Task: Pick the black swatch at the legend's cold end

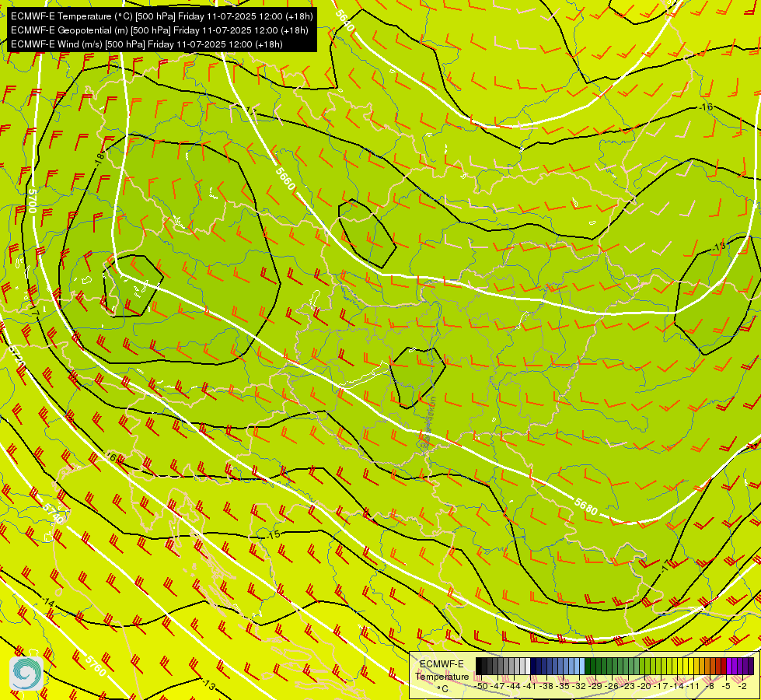Action: pyautogui.click(x=479, y=666)
